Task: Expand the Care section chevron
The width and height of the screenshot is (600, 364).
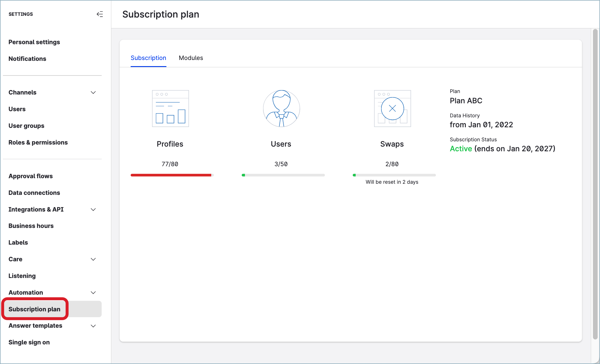Action: (x=93, y=259)
